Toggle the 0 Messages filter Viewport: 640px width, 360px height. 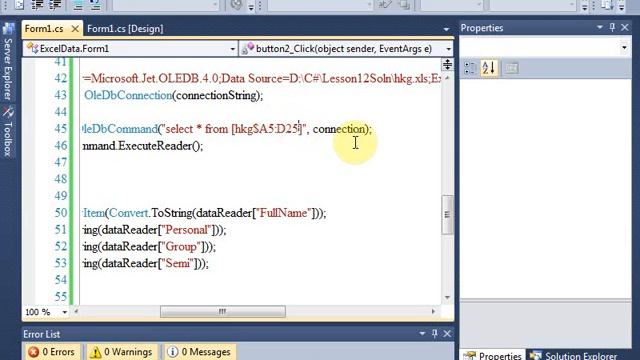[x=199, y=352]
